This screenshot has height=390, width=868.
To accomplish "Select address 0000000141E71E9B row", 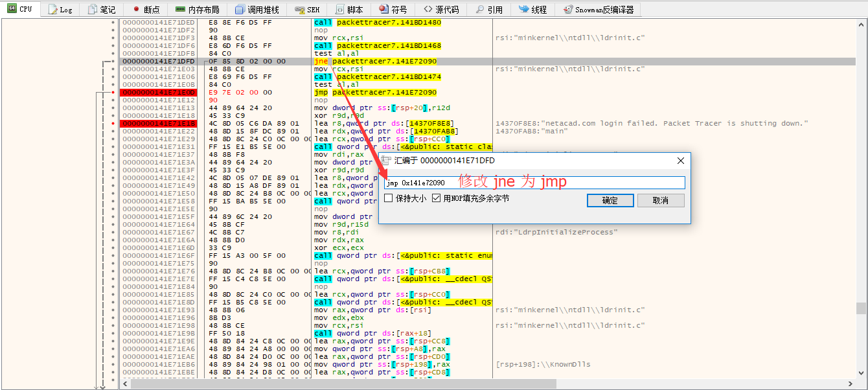I will [158, 334].
